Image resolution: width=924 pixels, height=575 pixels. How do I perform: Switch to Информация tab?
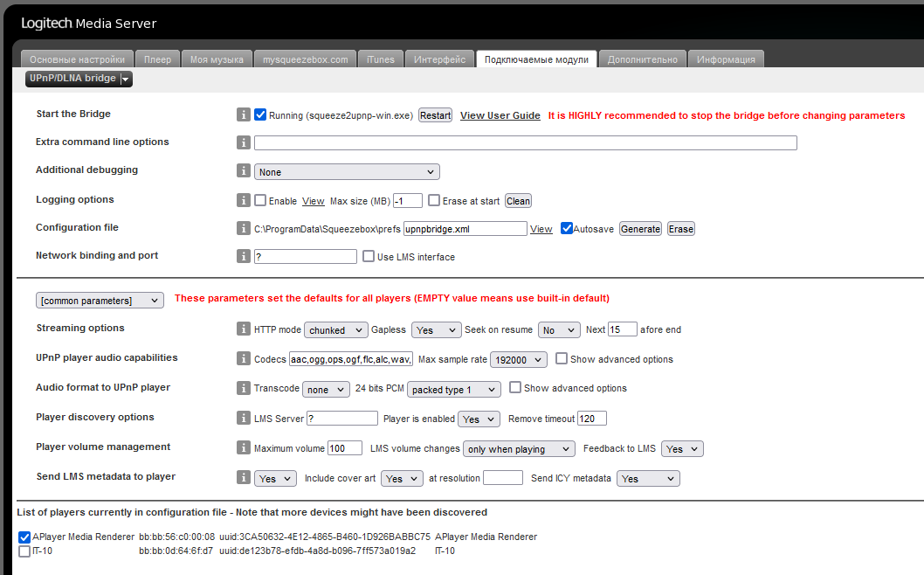point(726,59)
